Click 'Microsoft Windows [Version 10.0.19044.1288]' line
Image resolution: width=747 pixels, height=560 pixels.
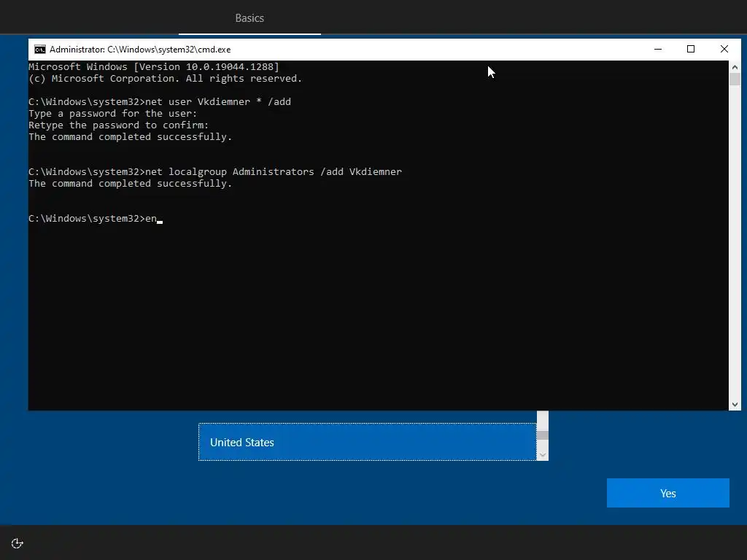154,66
